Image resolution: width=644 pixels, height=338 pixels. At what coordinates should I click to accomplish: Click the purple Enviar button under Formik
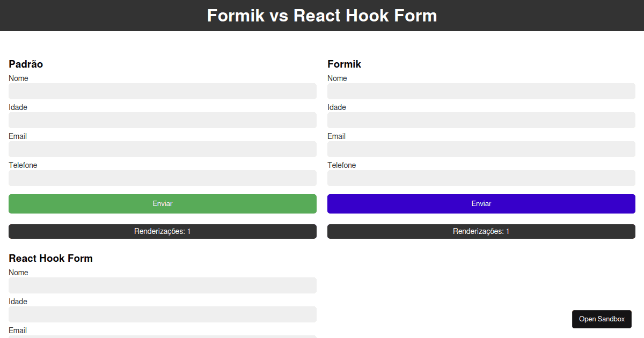tap(481, 203)
